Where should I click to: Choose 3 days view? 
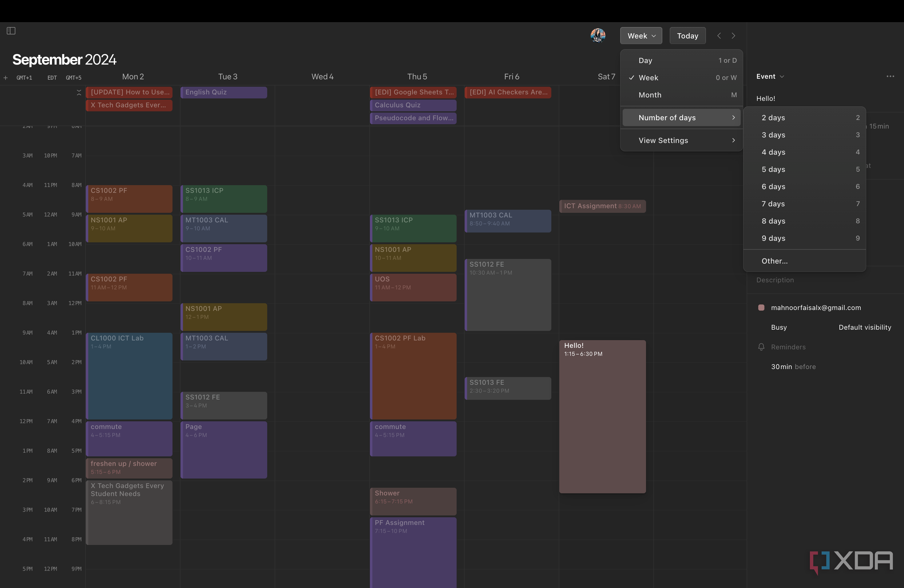804,135
